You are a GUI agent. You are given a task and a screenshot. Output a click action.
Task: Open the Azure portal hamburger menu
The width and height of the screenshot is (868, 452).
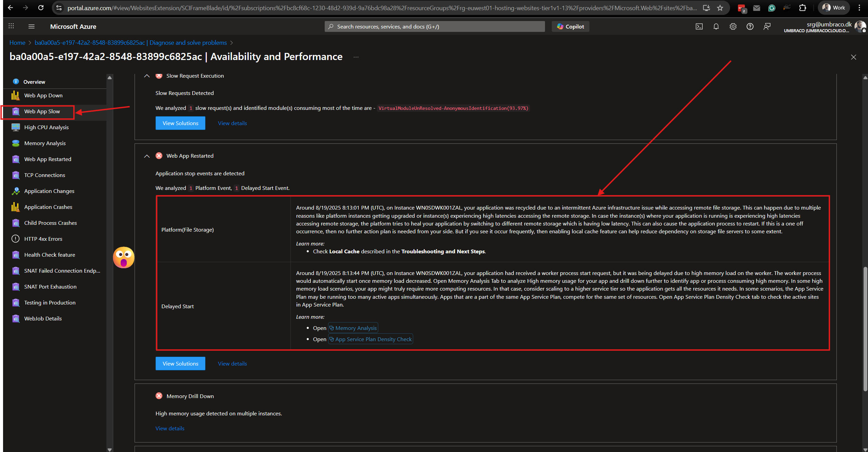pyautogui.click(x=32, y=26)
